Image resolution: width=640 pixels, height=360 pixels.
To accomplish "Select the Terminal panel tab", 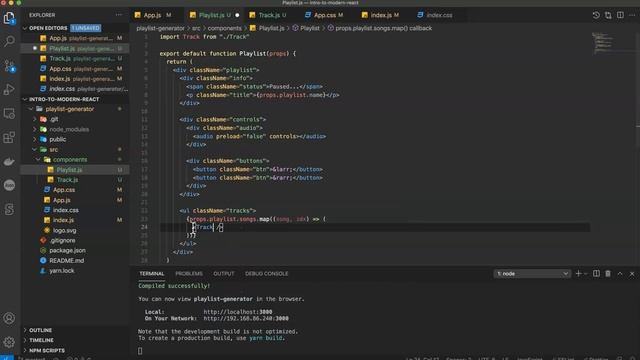I will click(151, 273).
